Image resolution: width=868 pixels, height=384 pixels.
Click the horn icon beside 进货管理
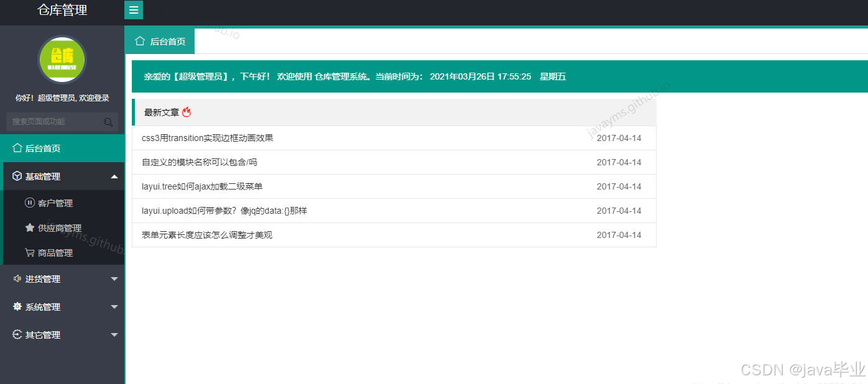(17, 278)
